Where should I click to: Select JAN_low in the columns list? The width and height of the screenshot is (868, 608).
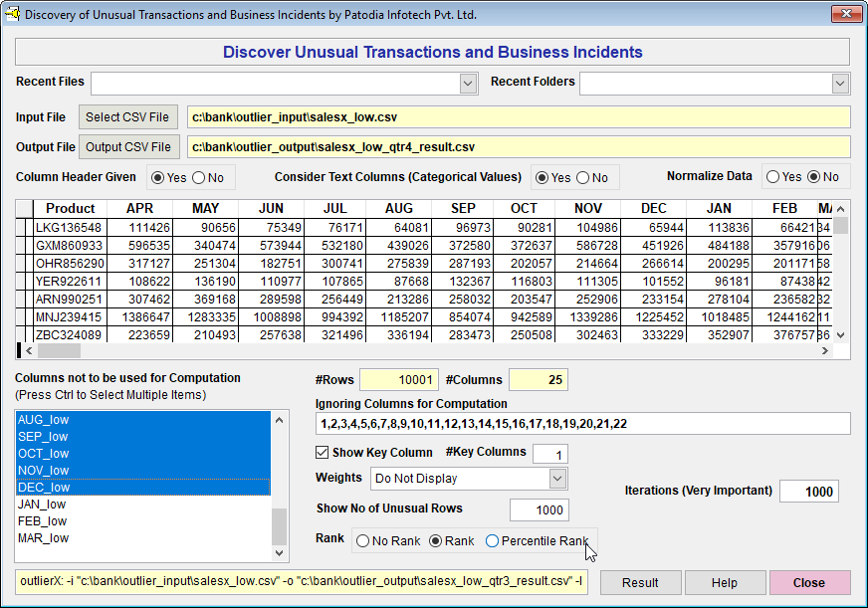click(x=43, y=505)
